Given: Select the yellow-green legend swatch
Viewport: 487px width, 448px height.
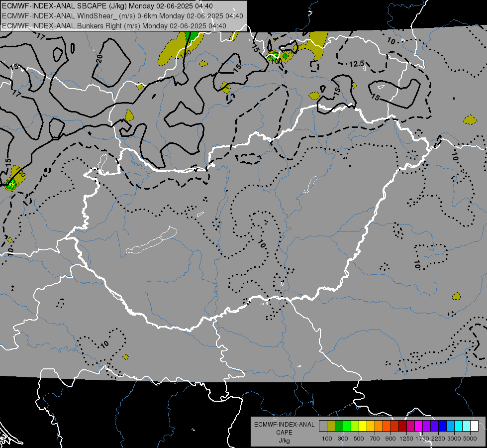Looking at the screenshot, I should tap(355, 426).
